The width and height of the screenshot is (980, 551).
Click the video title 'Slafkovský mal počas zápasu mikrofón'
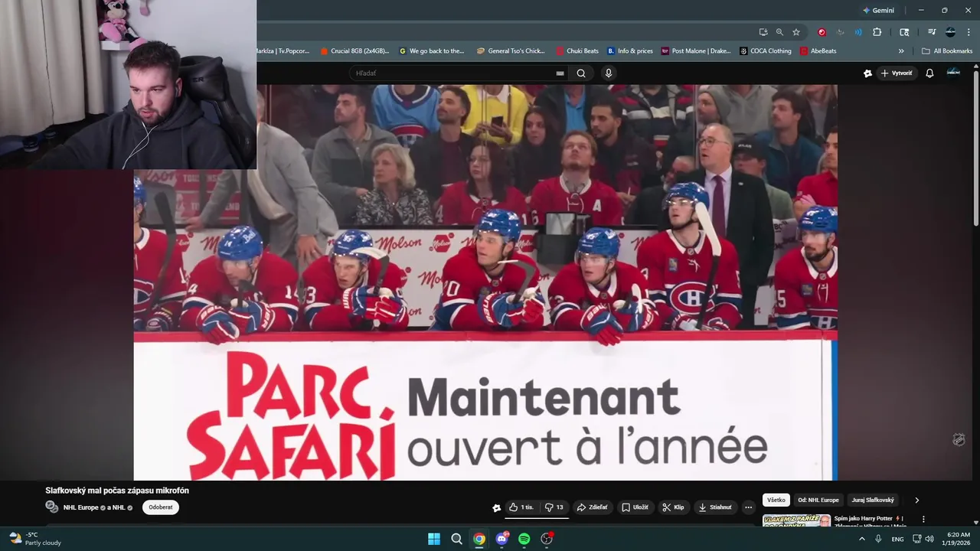coord(117,491)
